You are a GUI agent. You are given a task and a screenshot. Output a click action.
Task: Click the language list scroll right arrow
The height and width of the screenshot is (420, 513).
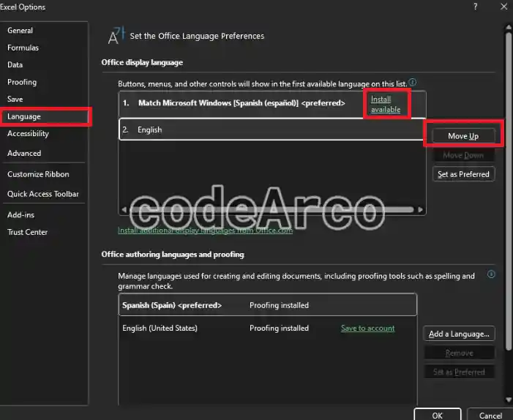pyautogui.click(x=420, y=210)
